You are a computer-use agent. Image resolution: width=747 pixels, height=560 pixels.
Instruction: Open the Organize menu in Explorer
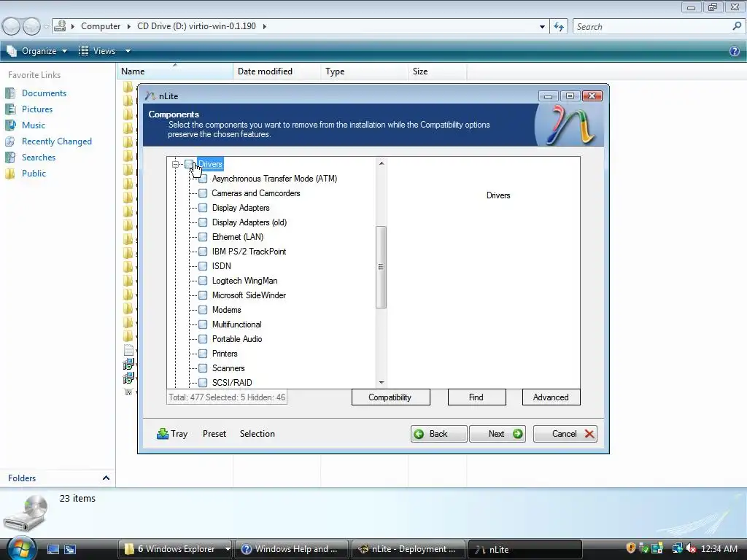tap(37, 51)
